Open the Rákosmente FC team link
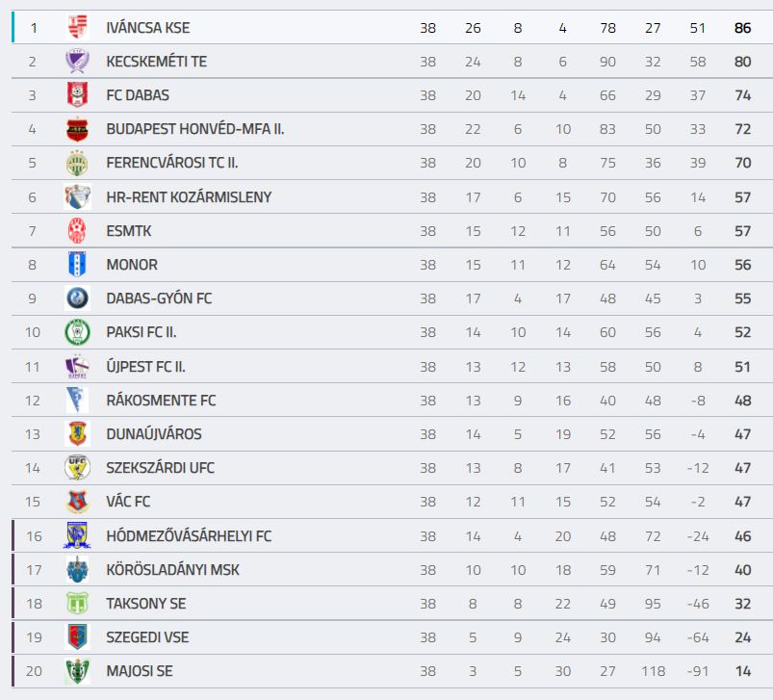The width and height of the screenshot is (773, 700). coord(161,401)
